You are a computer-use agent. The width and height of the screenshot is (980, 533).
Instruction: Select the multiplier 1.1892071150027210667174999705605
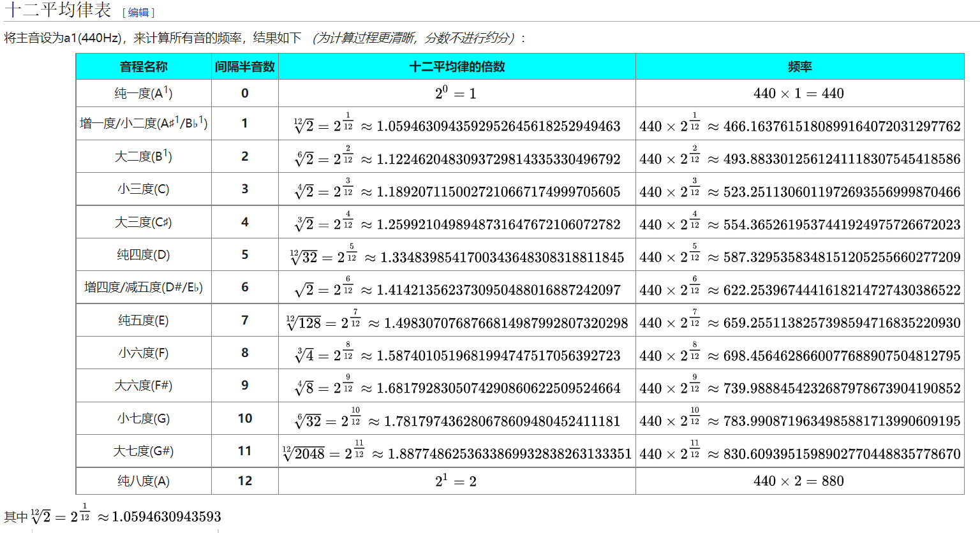coord(498,192)
